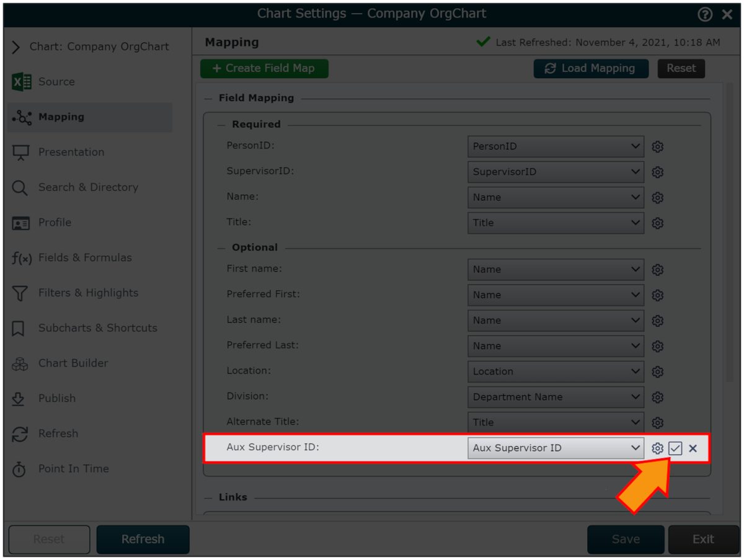Collapse the Optional fields group
This screenshot has width=744, height=560.
[222, 247]
